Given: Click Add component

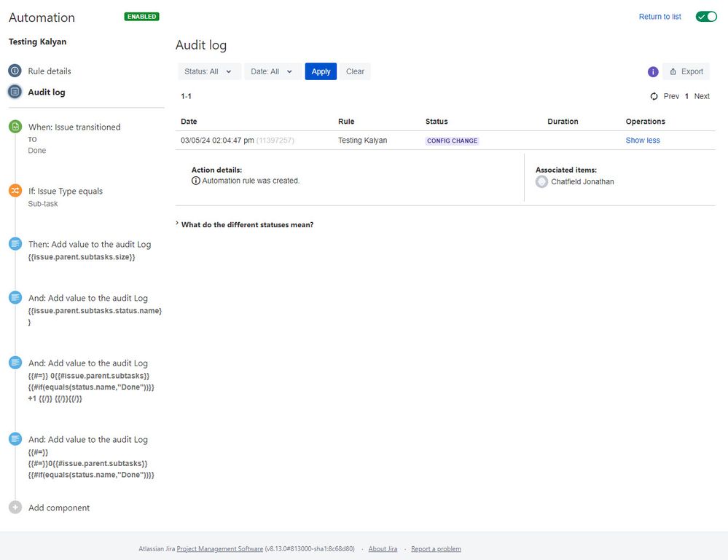Looking at the screenshot, I should pyautogui.click(x=59, y=508).
